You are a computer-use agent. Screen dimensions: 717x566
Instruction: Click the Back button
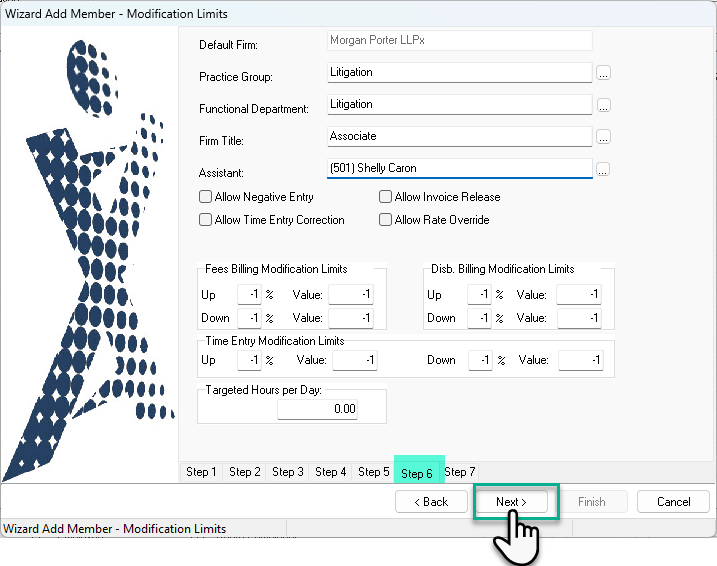point(431,502)
